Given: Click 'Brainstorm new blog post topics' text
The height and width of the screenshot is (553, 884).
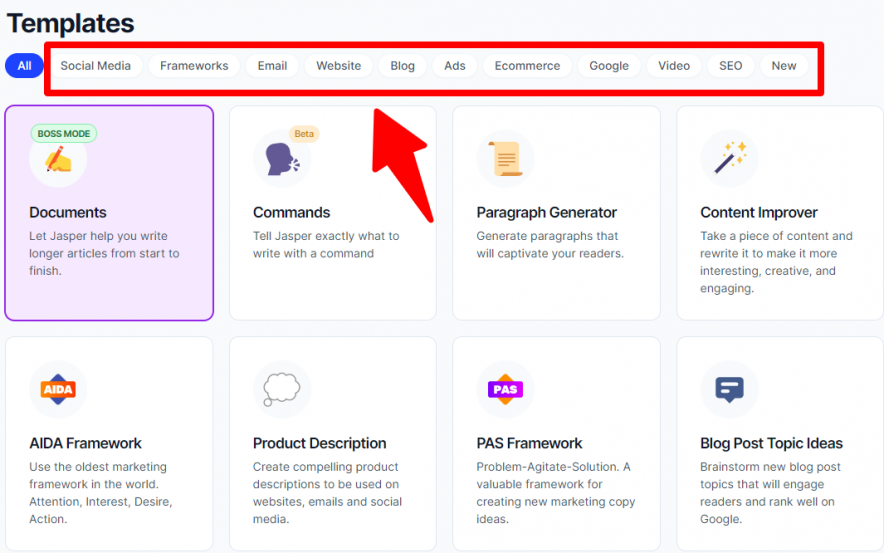Looking at the screenshot, I should tap(770, 493).
